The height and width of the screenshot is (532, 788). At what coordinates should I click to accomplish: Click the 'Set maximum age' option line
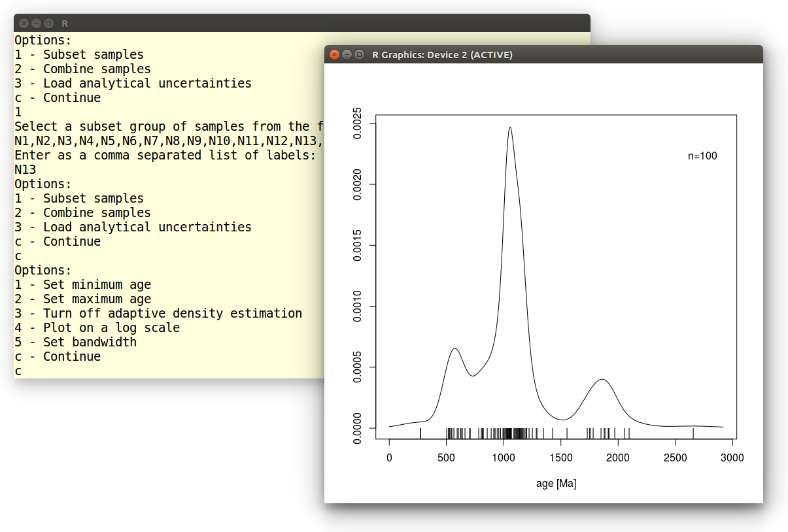coord(82,299)
